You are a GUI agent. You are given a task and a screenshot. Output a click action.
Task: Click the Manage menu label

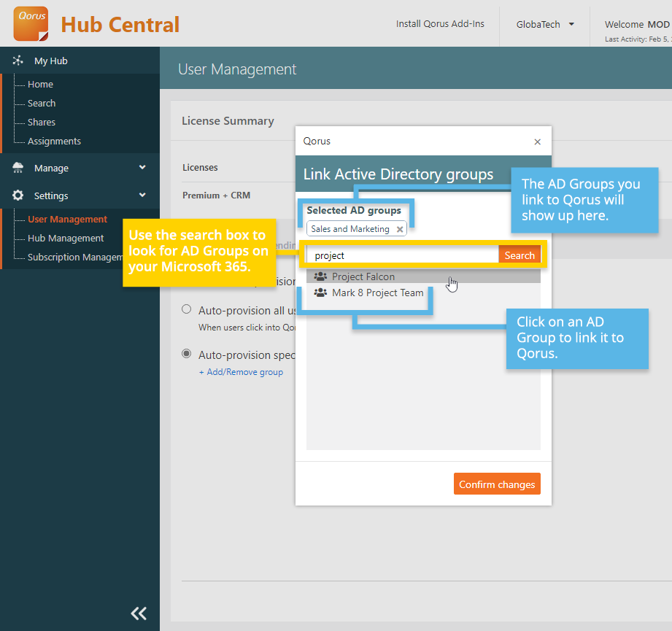51,168
